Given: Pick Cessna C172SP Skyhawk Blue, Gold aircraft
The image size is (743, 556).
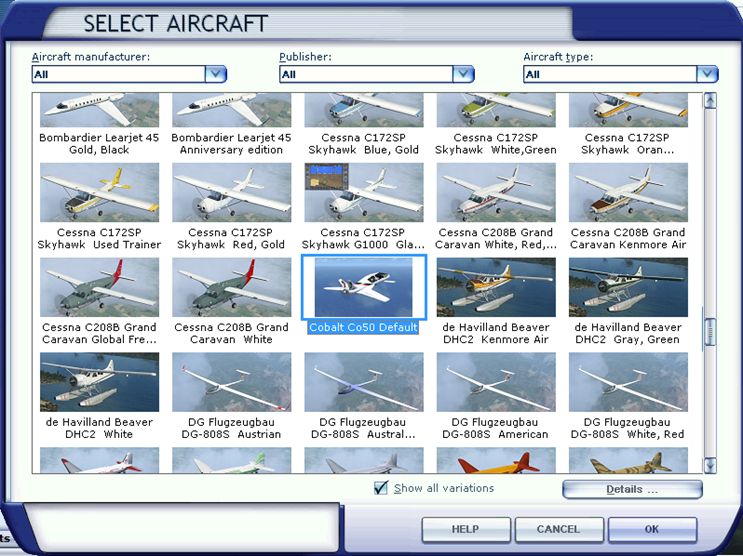Looking at the screenshot, I should (x=364, y=110).
